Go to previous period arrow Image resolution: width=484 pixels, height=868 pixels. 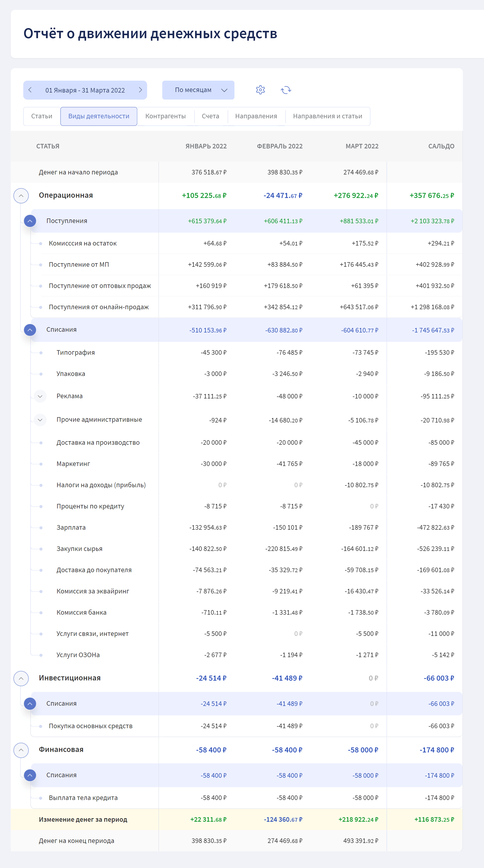tap(30, 90)
